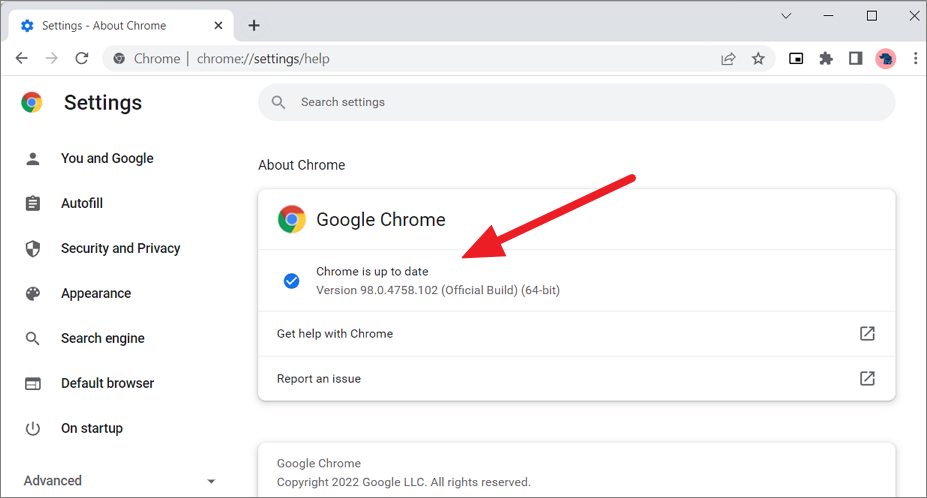Click the Search settings field
927x498 pixels.
coord(576,102)
